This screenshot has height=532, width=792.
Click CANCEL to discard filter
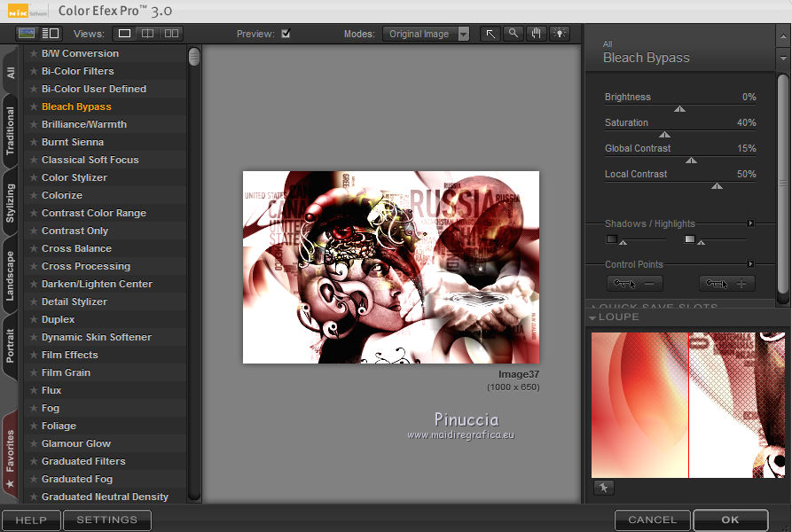(652, 520)
